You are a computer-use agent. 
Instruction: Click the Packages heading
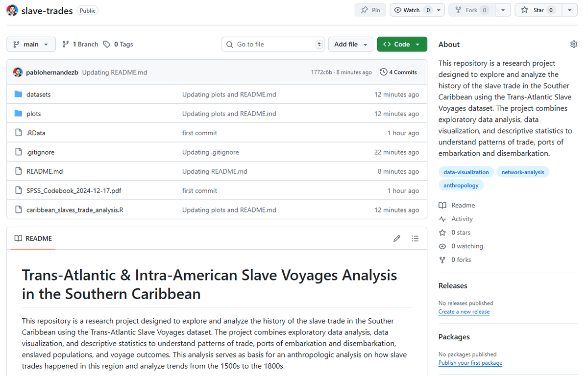click(454, 337)
